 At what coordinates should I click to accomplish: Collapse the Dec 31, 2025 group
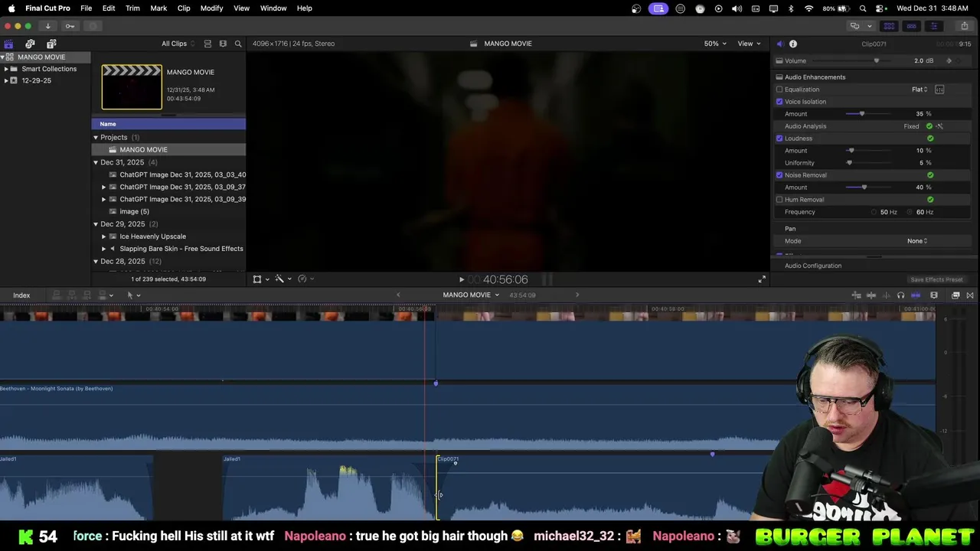[96, 162]
